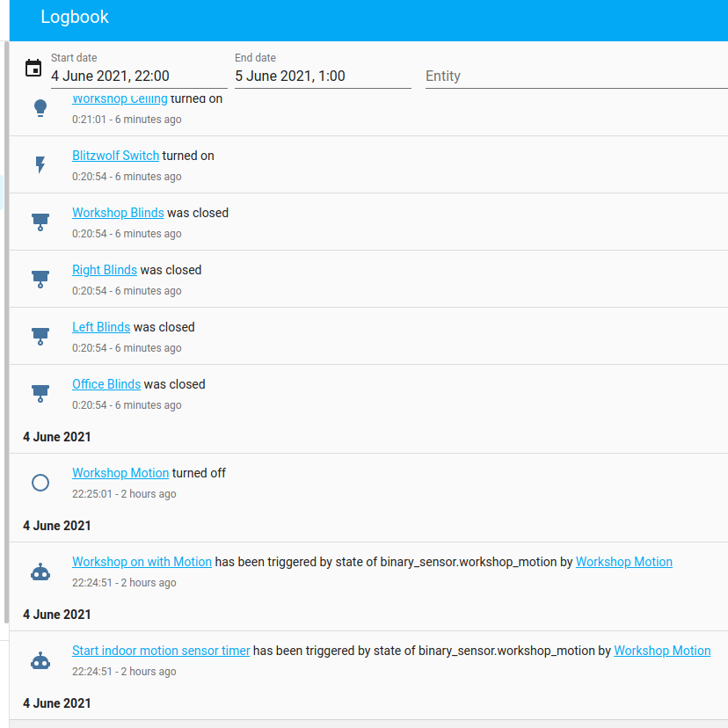Click the robot icon beside Start indoor motion sensor timer

[x=40, y=660]
